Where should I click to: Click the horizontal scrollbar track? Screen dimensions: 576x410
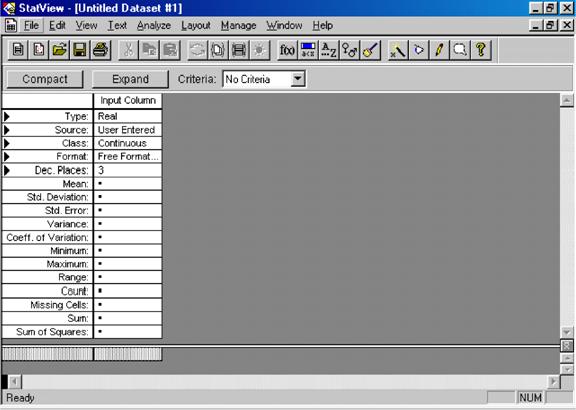[284, 382]
